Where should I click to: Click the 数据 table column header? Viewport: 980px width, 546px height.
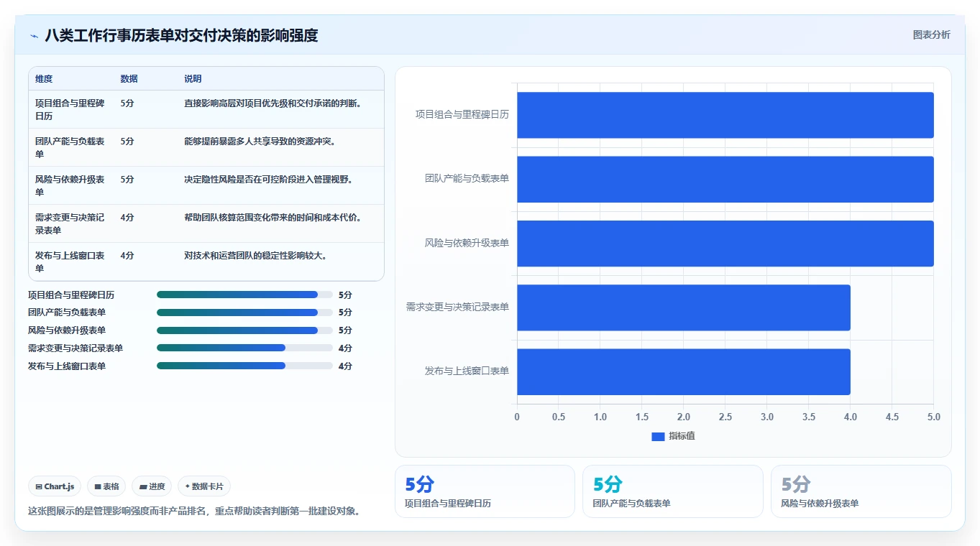[x=129, y=79]
